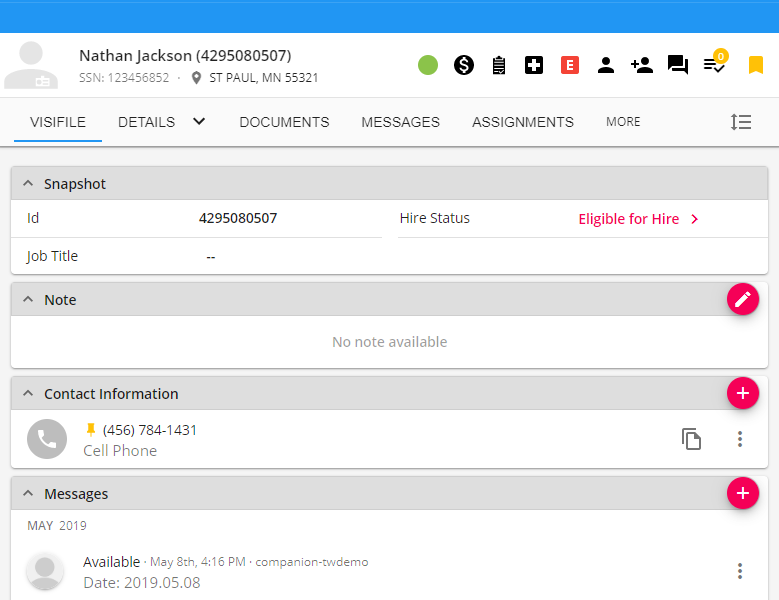The width and height of the screenshot is (779, 600).
Task: Open the DOCUMENTS tab
Action: (x=284, y=122)
